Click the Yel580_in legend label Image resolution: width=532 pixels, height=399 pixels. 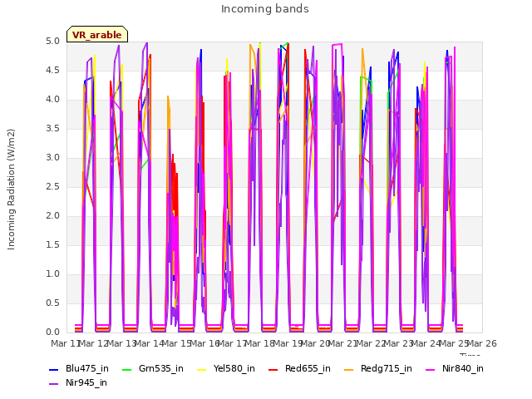(234, 368)
